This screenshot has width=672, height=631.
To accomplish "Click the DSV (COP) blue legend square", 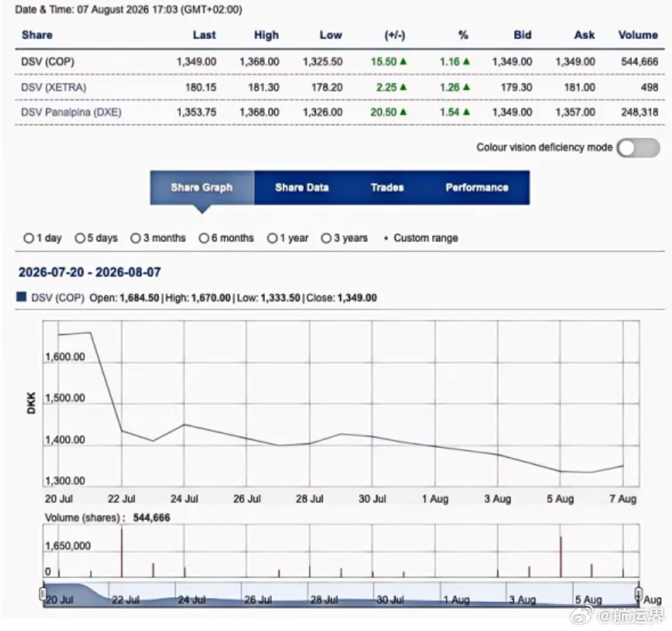I will 21,297.
